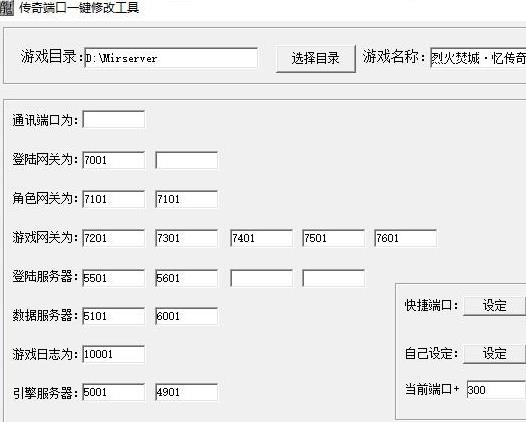Click the 登陆服务器 5601 field

187,278
